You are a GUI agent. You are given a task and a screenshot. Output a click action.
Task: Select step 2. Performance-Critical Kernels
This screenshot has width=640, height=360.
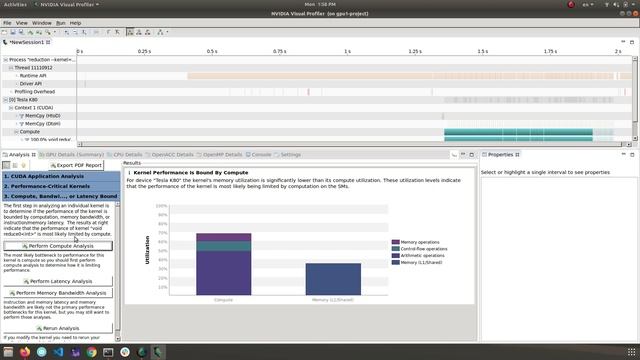click(61, 186)
